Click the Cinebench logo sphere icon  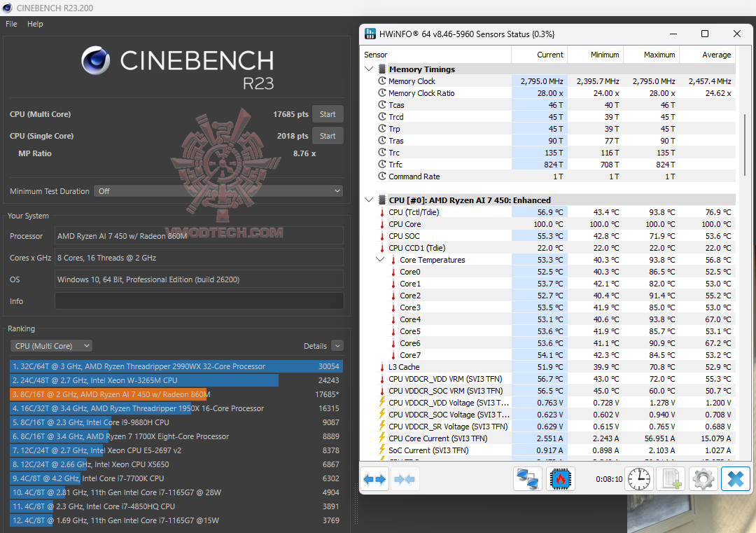click(x=95, y=60)
